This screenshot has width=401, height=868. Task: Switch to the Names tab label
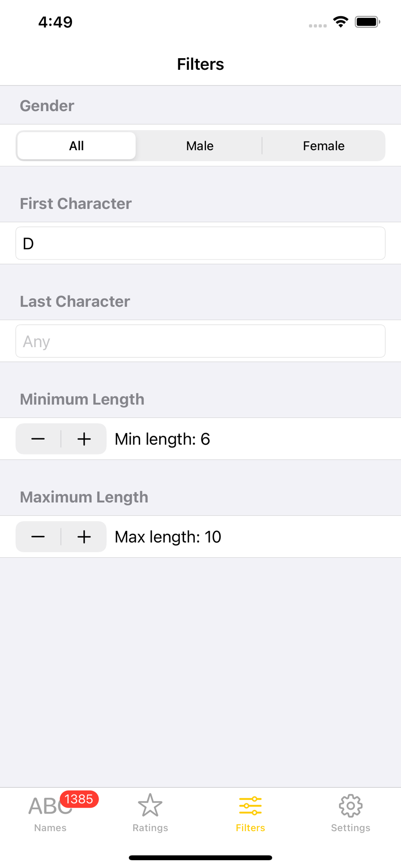(x=50, y=828)
